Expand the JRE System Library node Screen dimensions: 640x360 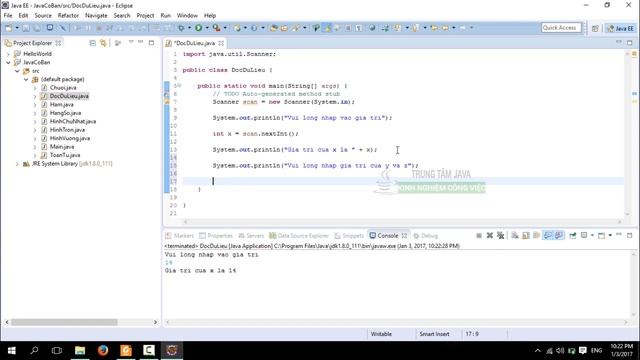coord(17,164)
